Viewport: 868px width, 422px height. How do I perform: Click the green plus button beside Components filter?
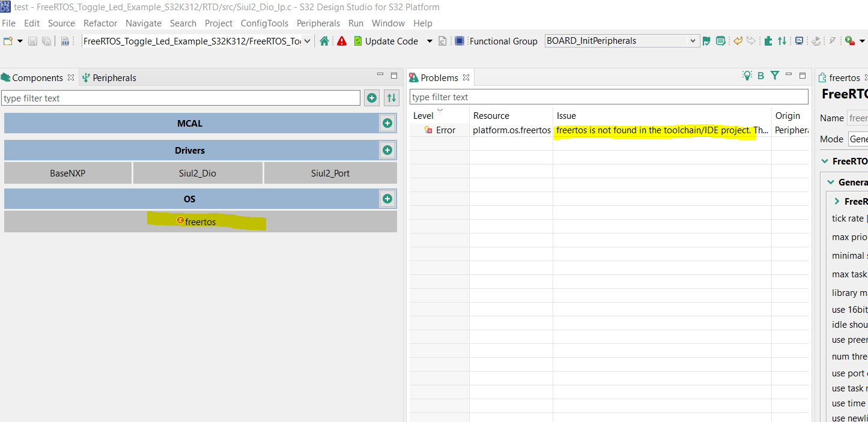tap(372, 98)
